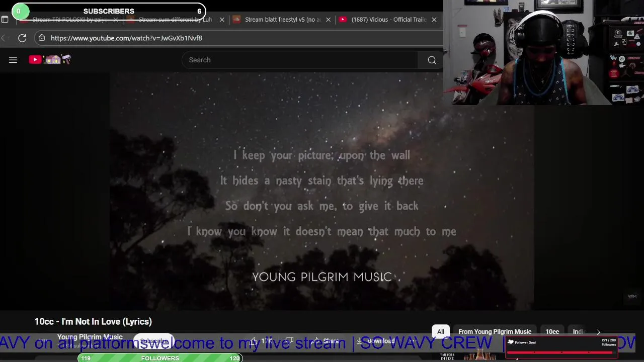Screen dimensions: 644x362
Task: Go to YouTube home via logo
Action: [50, 60]
